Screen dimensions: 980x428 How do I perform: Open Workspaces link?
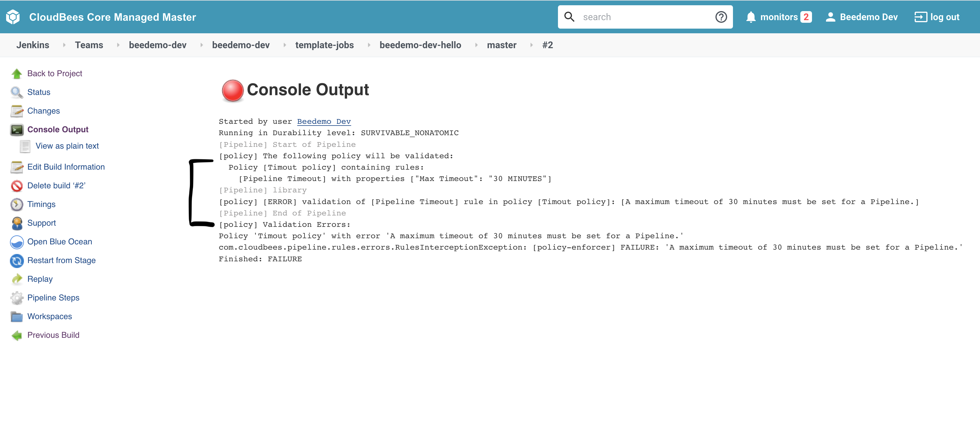click(x=50, y=316)
